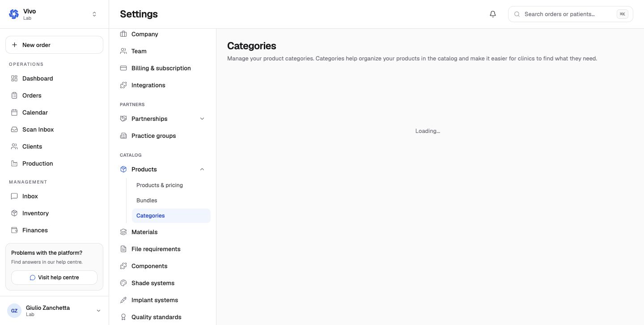Create a New order
This screenshot has height=325, width=644.
[54, 45]
